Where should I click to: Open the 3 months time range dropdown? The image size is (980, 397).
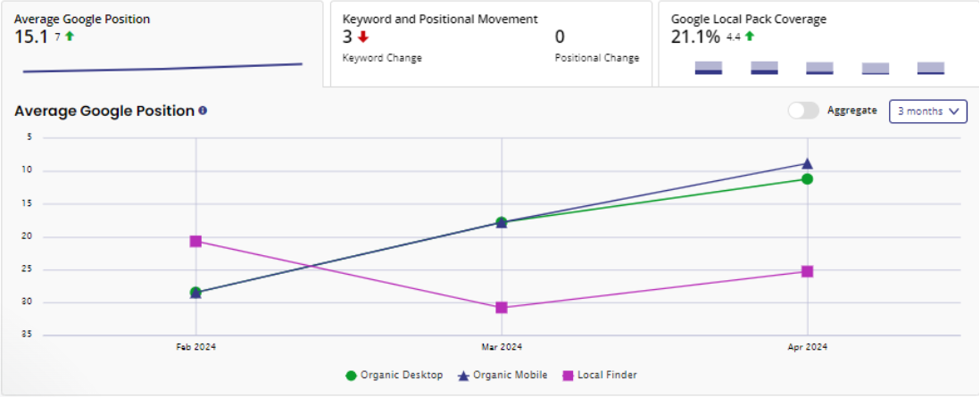[x=928, y=112]
